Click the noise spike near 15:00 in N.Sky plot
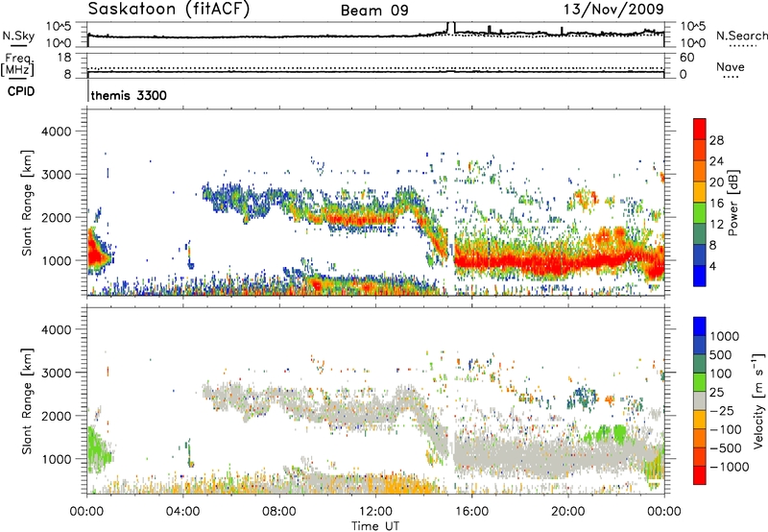 [450, 27]
